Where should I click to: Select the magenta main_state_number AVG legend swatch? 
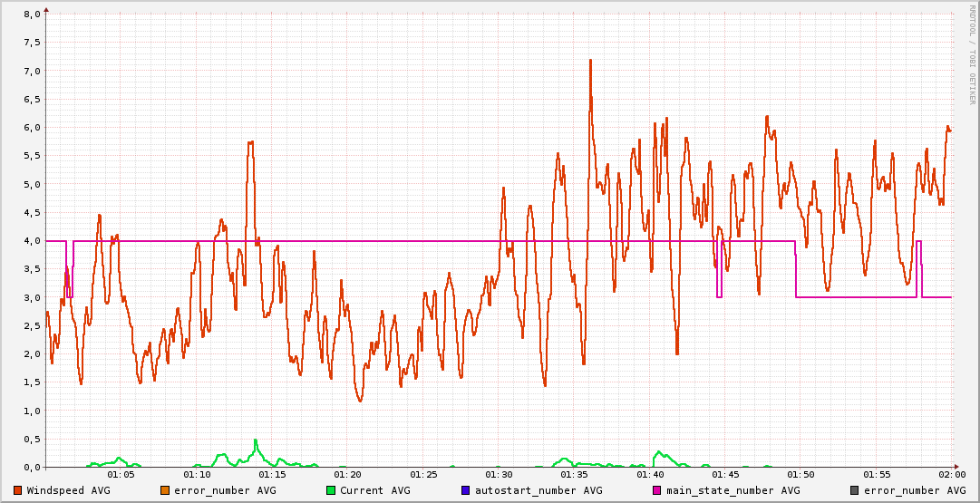tap(657, 490)
